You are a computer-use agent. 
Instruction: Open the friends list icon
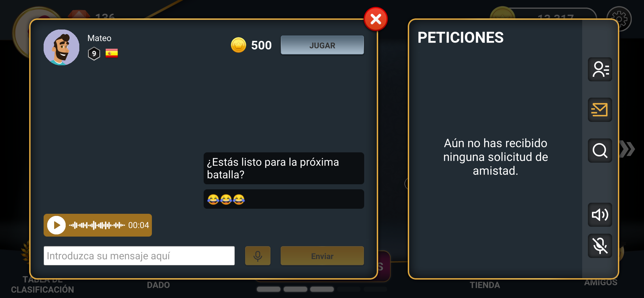(600, 69)
